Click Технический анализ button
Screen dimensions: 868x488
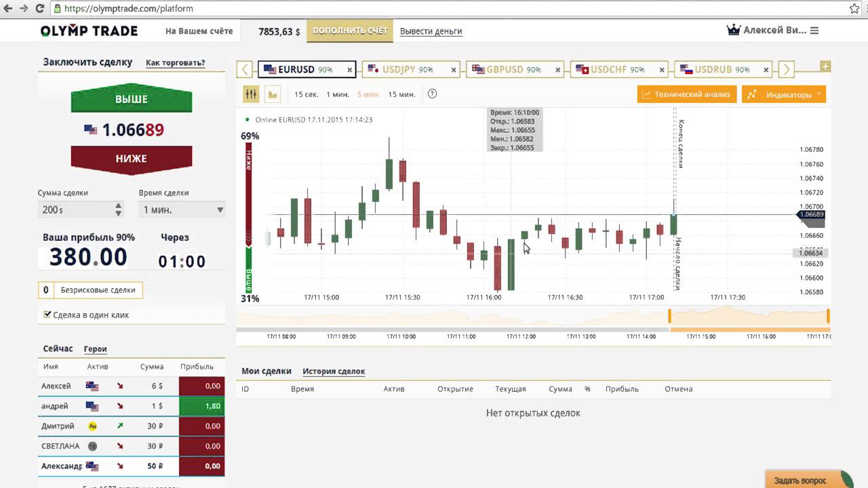pos(687,94)
